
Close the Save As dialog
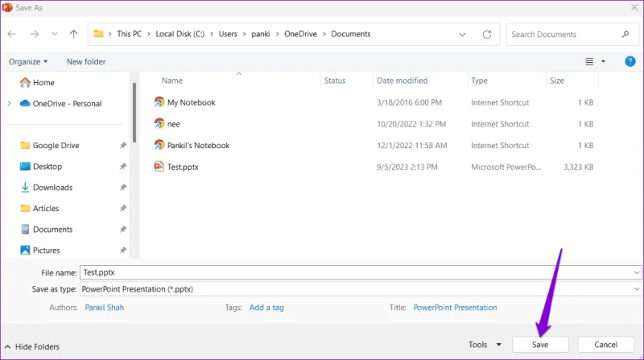click(634, 7)
